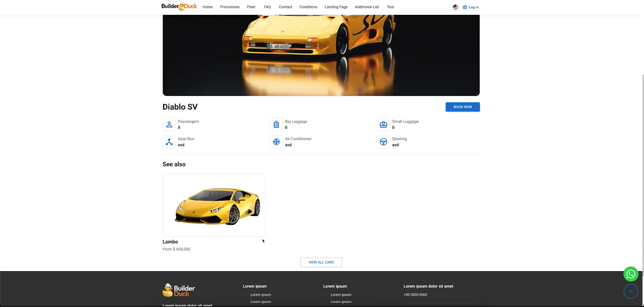
Task: Click the Log in link
Action: coord(471,7)
